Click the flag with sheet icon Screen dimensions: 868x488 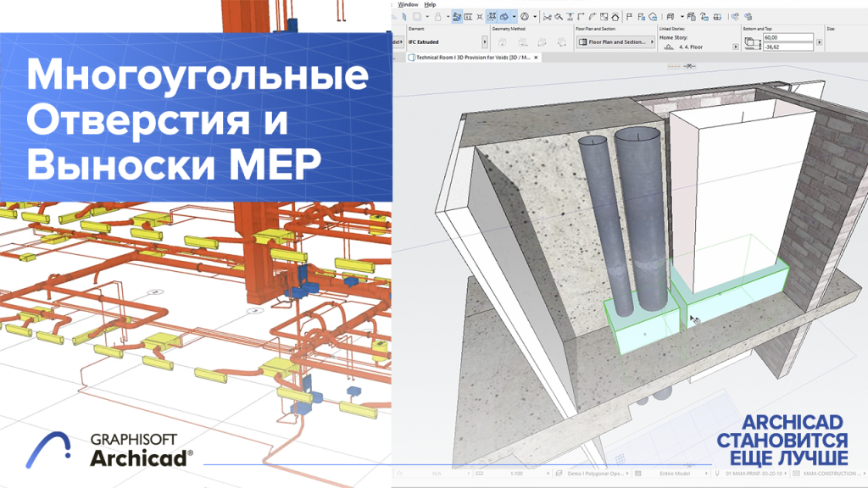pyautogui.click(x=641, y=17)
